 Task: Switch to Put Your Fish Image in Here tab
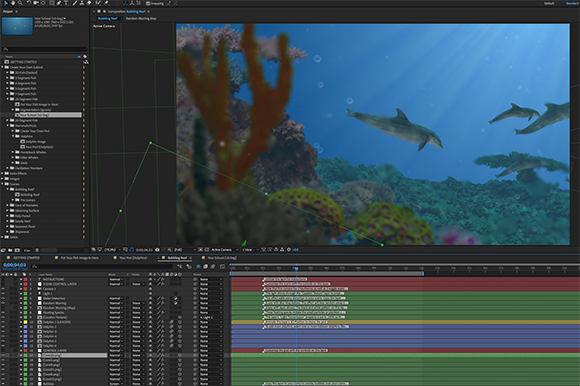click(x=79, y=258)
